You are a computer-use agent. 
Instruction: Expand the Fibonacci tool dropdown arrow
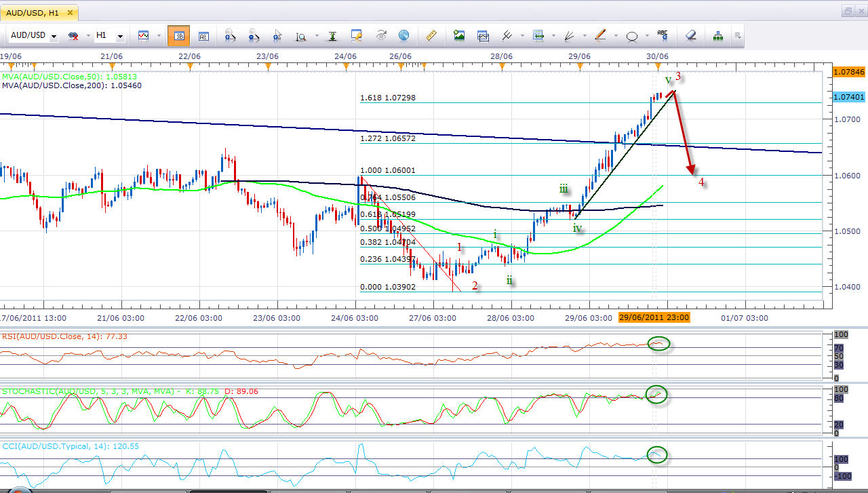click(553, 36)
